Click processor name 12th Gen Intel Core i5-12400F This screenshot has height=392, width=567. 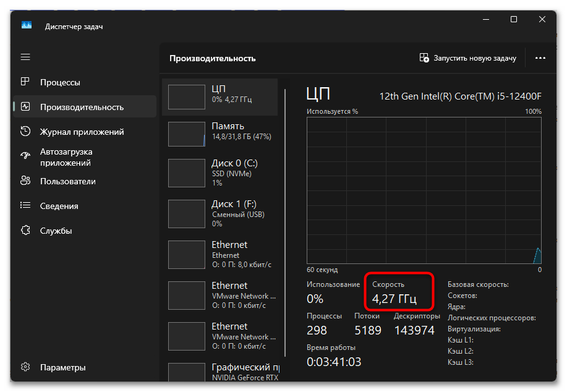[x=460, y=96]
